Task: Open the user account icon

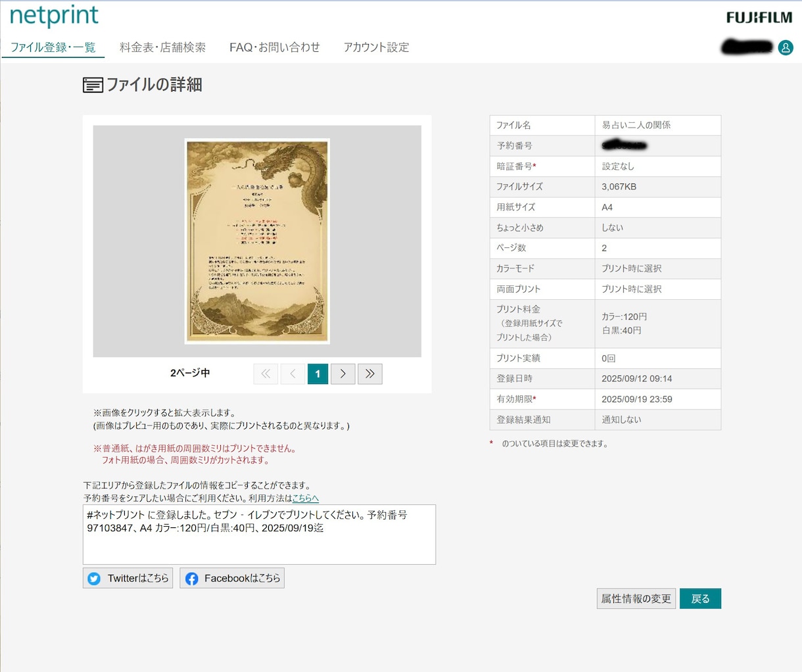Action: tap(786, 47)
